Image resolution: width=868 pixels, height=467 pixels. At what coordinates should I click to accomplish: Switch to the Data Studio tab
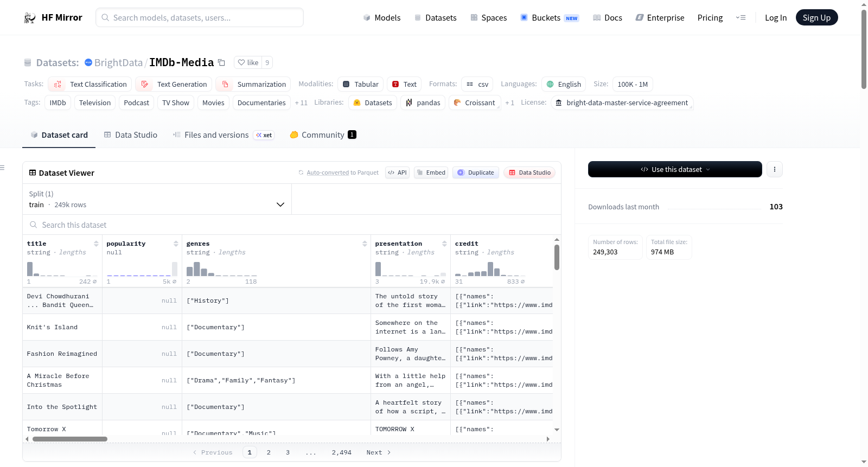[x=131, y=135]
